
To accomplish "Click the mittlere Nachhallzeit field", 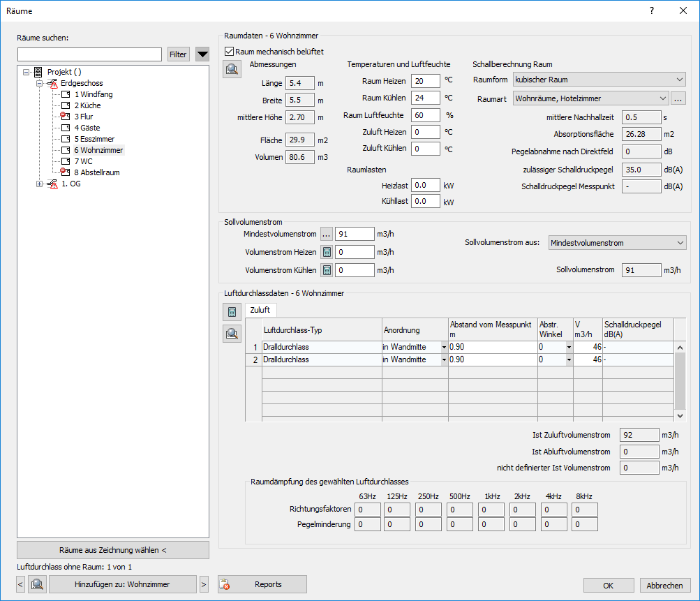I will 641,117.
